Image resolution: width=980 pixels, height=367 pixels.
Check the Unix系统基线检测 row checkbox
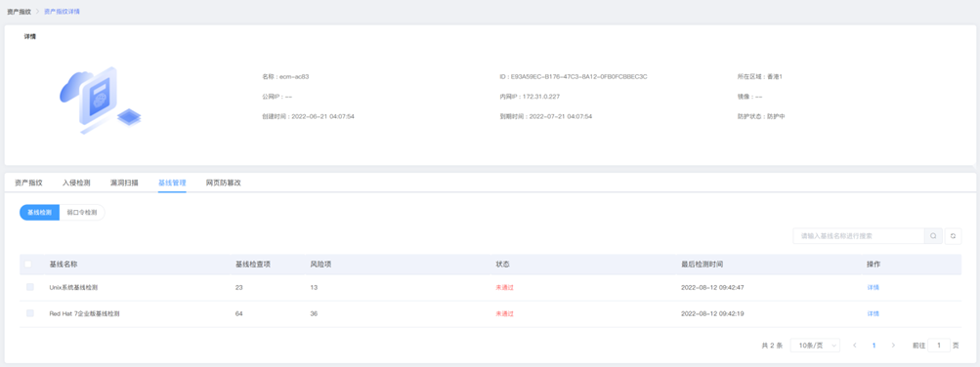[x=30, y=287]
